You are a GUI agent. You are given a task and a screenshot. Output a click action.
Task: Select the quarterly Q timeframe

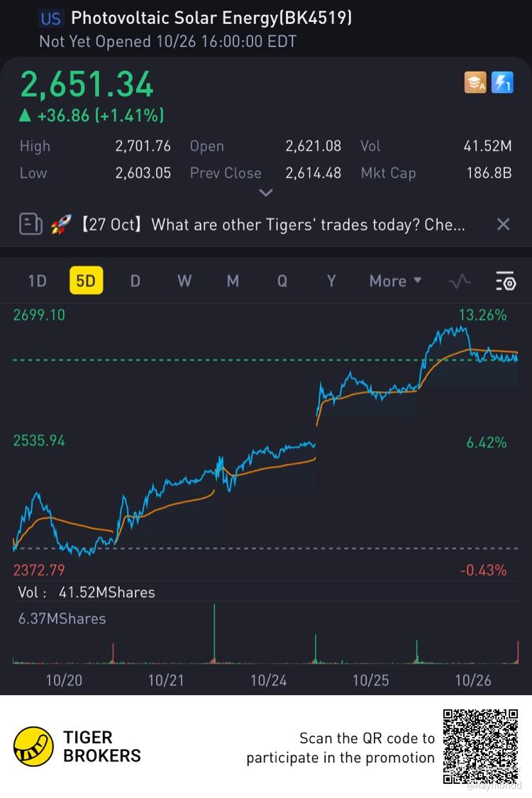pos(282,281)
